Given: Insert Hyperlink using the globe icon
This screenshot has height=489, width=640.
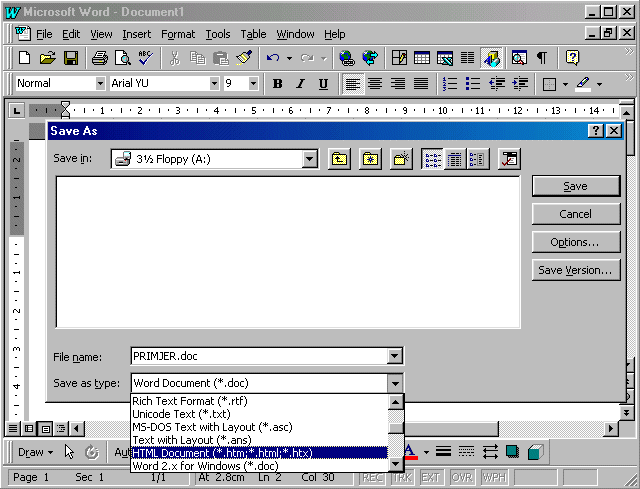Looking at the screenshot, I should pos(347,58).
